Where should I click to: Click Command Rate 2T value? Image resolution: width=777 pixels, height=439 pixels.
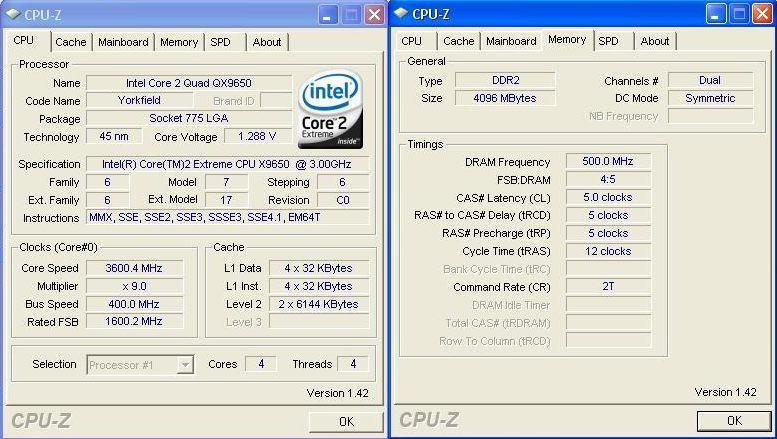(609, 286)
